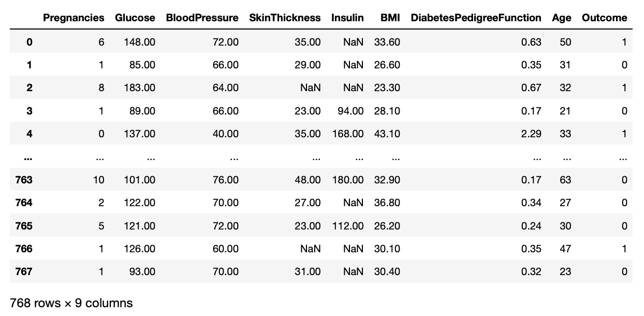Select row index 763
The image size is (644, 316).
point(24,180)
